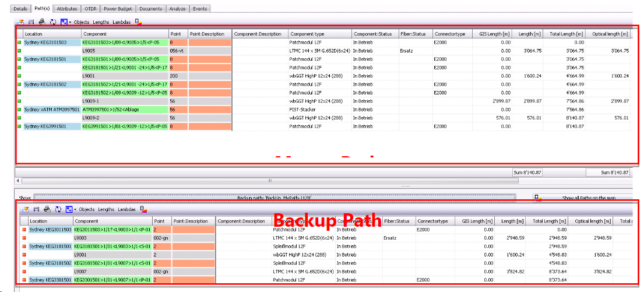This screenshot has height=292, width=644.
Task: Open the Documents tab
Action: (x=151, y=8)
